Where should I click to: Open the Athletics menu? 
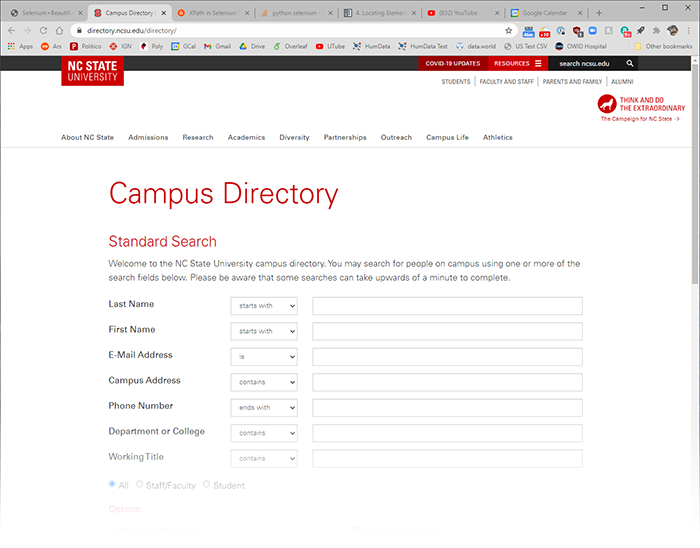[x=498, y=137]
